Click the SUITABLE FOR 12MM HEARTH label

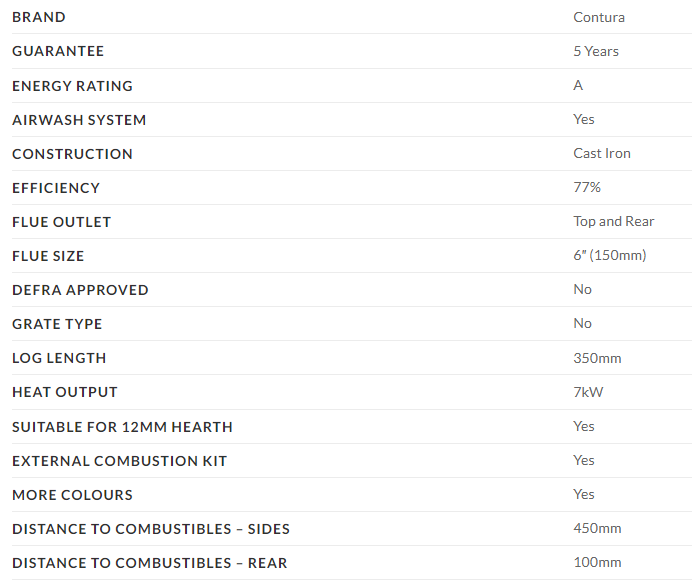tap(122, 427)
